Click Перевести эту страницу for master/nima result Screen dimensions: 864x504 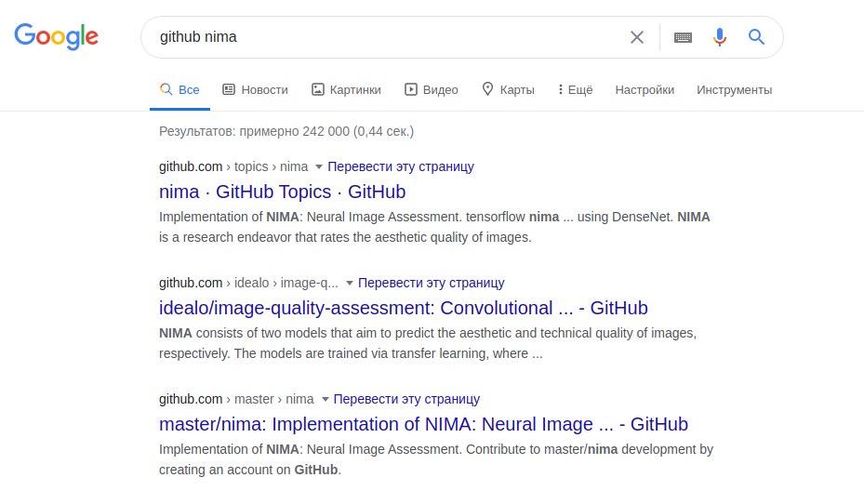tap(406, 399)
